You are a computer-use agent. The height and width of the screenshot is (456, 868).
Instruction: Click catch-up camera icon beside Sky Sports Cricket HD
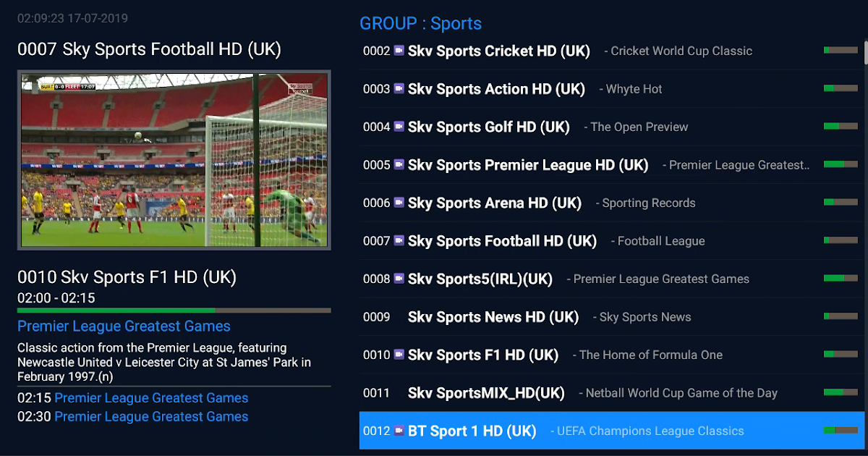pyautogui.click(x=399, y=51)
